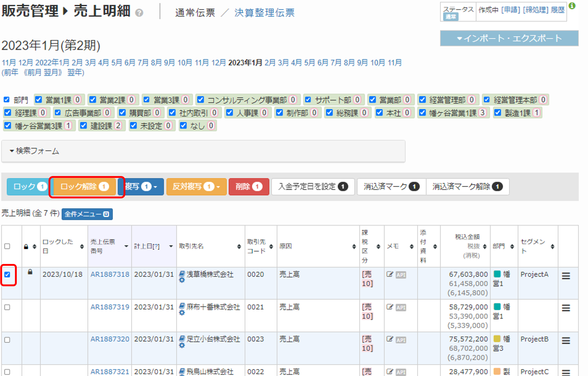Uncheck the 製造1課 department filter
The width and height of the screenshot is (588, 376).
tap(498, 113)
